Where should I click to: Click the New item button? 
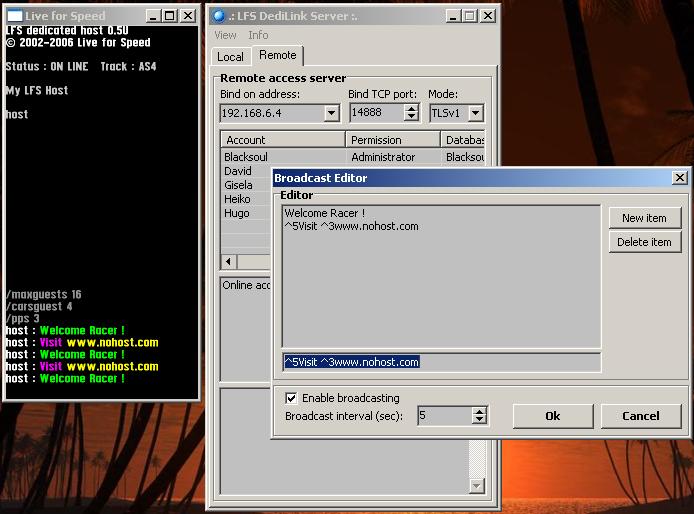(x=644, y=218)
